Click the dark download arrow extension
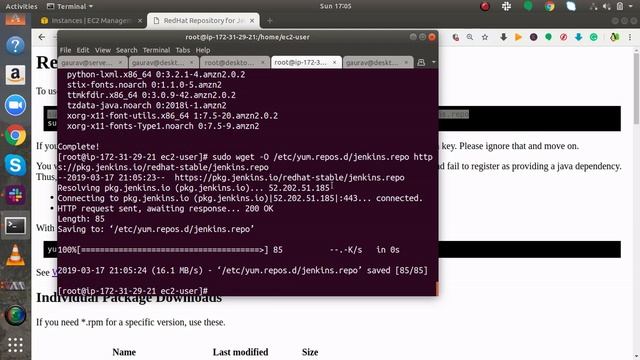The image size is (640, 360). click(504, 37)
